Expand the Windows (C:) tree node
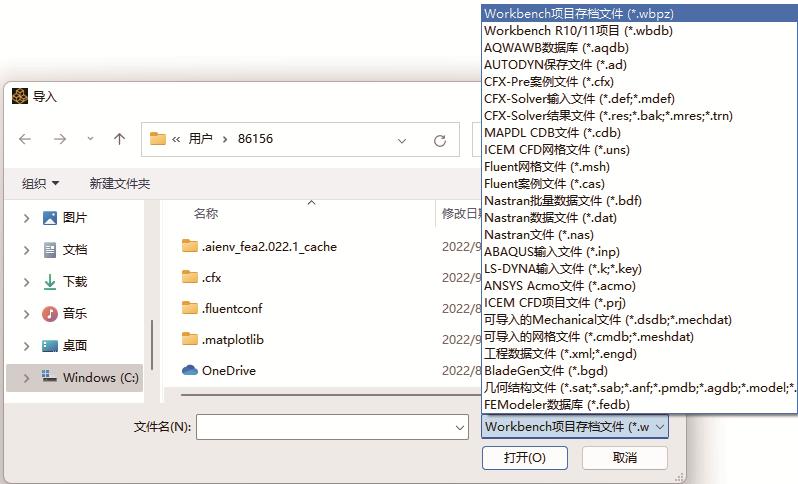 26,378
